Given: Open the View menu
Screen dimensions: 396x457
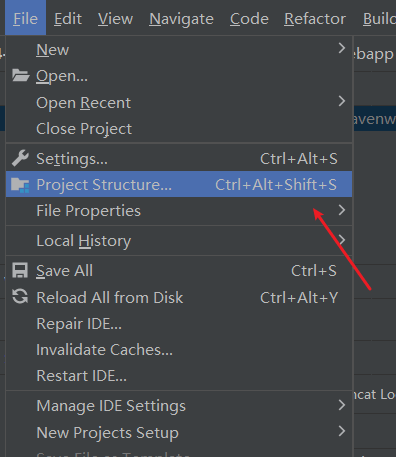Looking at the screenshot, I should point(115,19).
